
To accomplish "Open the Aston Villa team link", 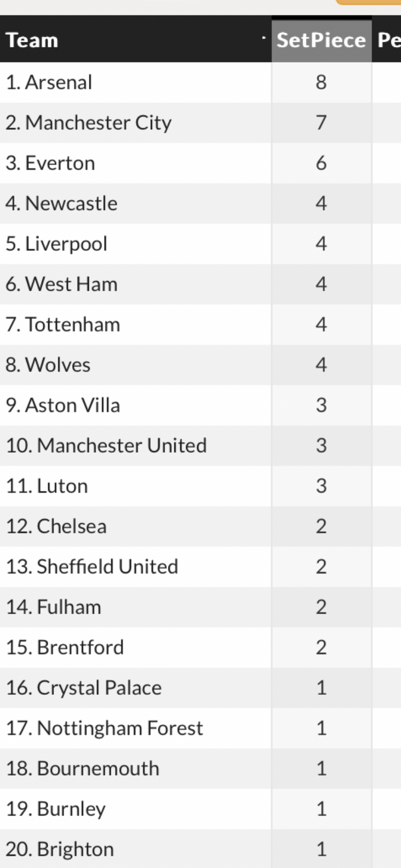I will pyautogui.click(x=73, y=406).
